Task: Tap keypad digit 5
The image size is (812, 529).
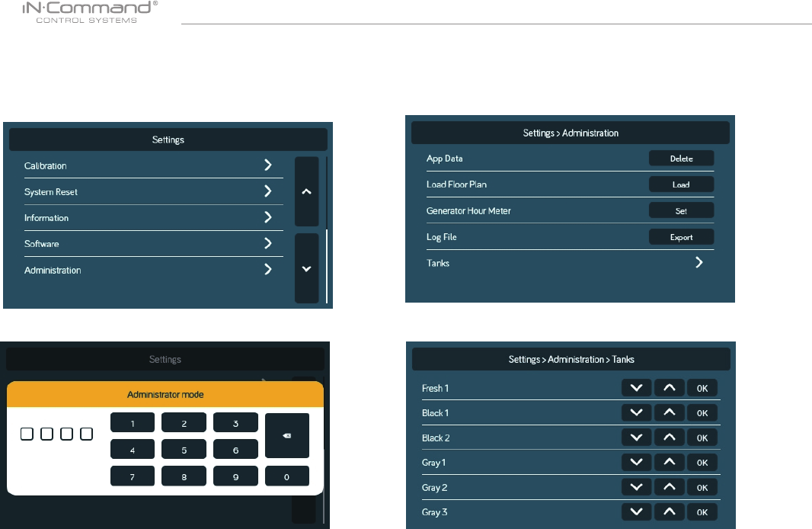Action: click(184, 450)
